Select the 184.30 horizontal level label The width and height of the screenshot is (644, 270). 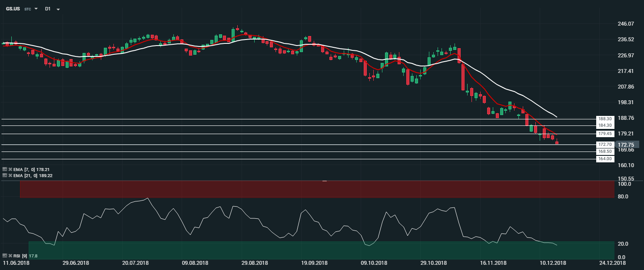pyautogui.click(x=604, y=125)
